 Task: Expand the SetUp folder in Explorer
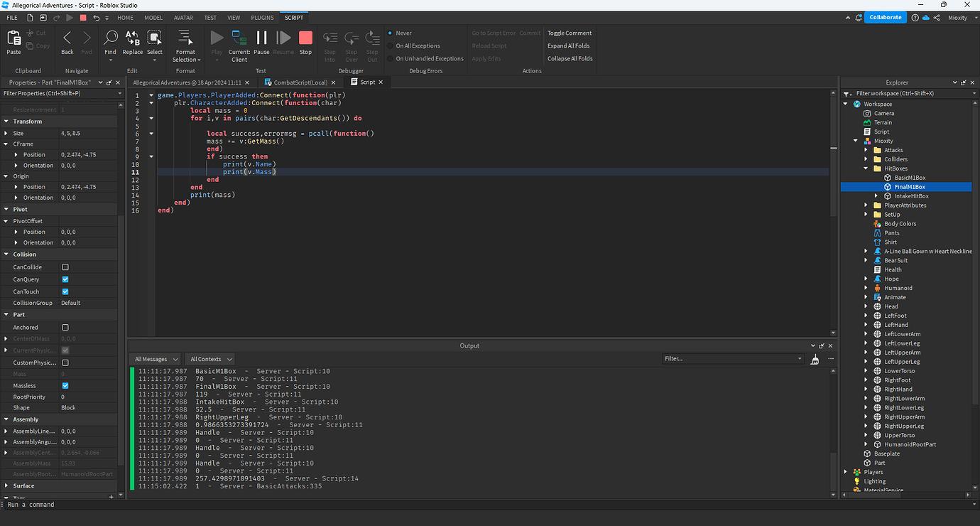(x=866, y=214)
